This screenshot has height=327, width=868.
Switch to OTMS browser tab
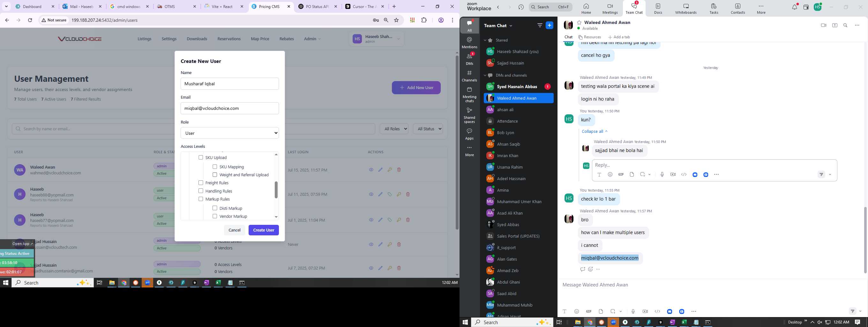coord(176,6)
